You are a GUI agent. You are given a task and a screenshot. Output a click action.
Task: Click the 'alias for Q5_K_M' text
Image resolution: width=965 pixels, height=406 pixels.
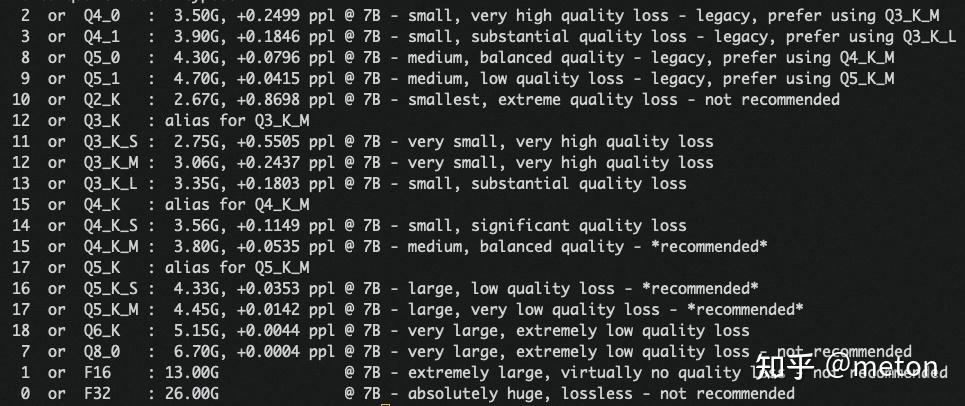tap(240, 267)
